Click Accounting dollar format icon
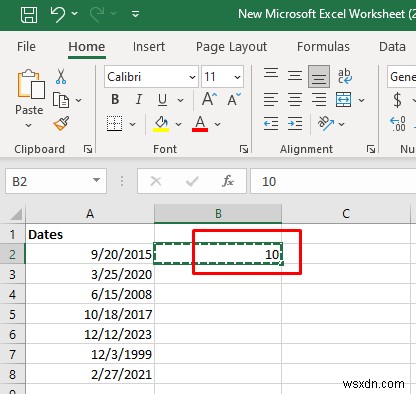 click(397, 100)
